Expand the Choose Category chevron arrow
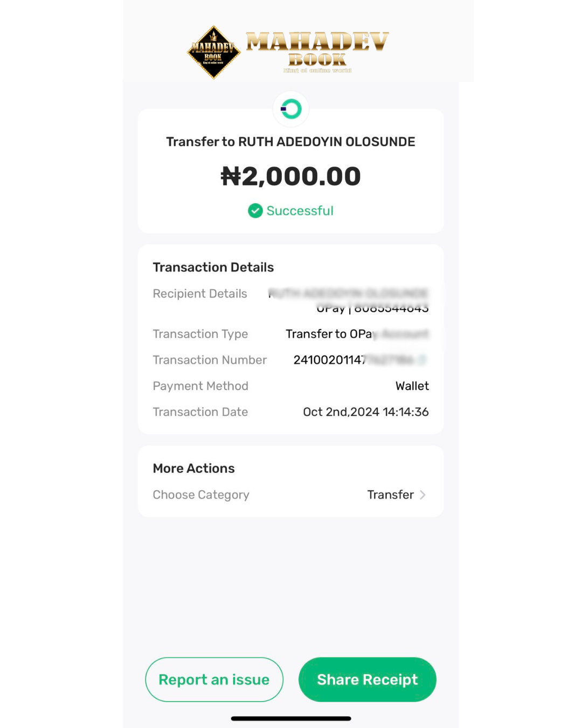582x728 pixels. tap(423, 495)
